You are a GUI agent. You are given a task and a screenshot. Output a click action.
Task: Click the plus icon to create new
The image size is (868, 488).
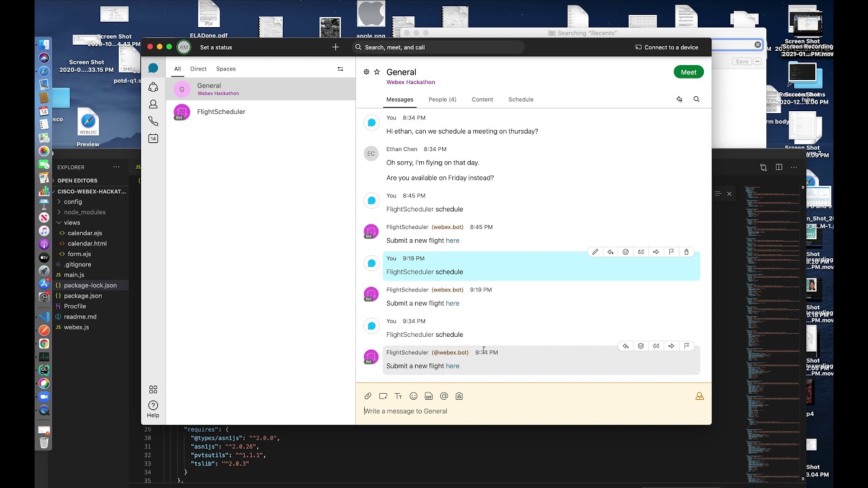click(x=335, y=47)
